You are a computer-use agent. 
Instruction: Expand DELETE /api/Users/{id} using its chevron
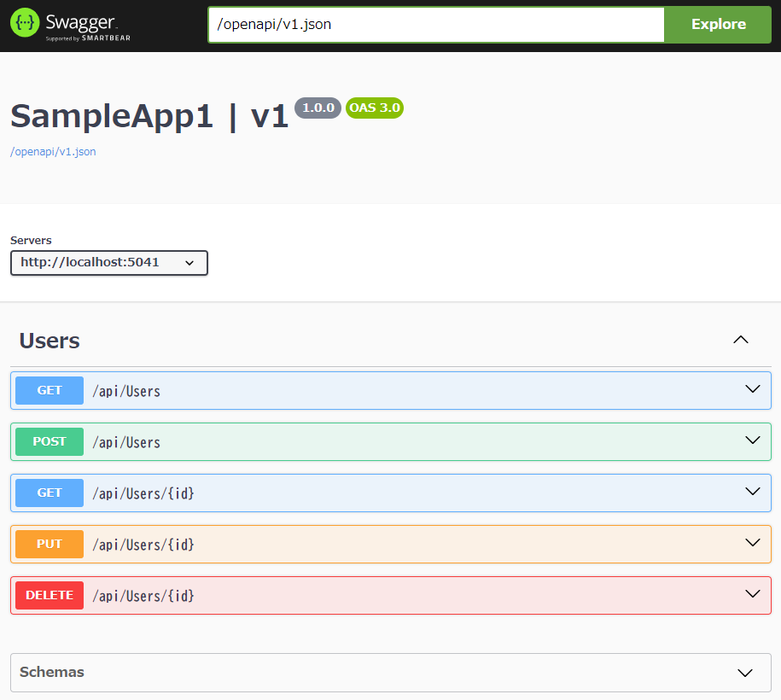pyautogui.click(x=752, y=594)
